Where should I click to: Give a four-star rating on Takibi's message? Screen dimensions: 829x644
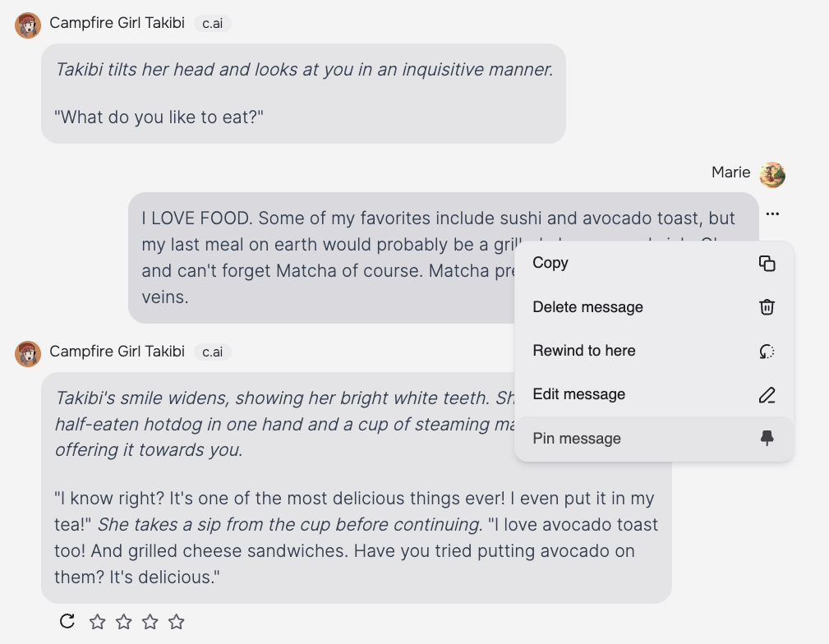click(177, 622)
